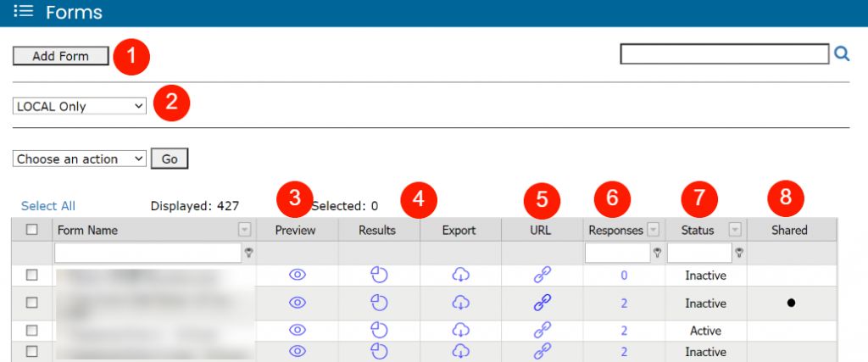Click the Select All link
The image size is (868, 362).
(x=48, y=206)
